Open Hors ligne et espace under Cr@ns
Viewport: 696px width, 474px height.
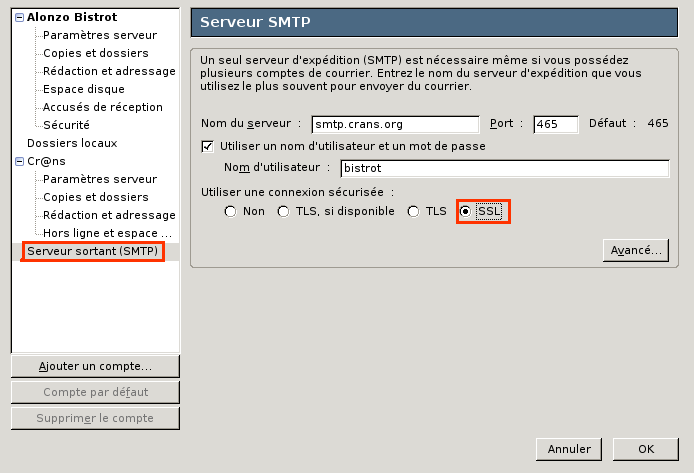[x=107, y=233]
